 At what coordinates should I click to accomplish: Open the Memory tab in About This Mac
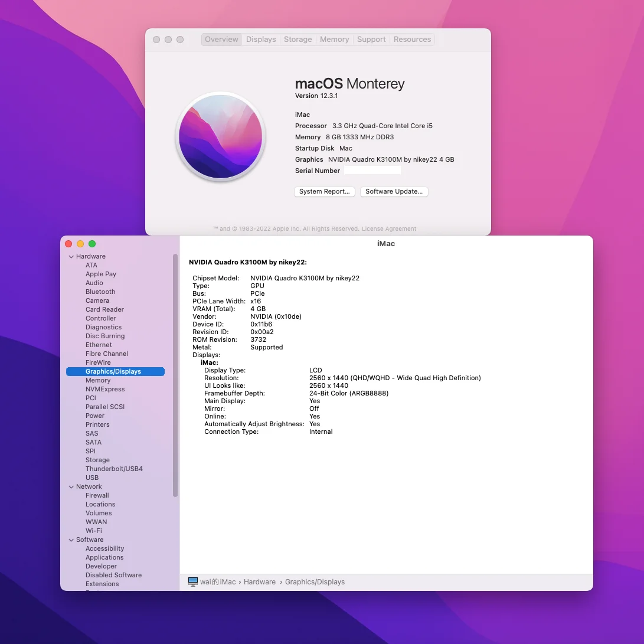tap(334, 40)
